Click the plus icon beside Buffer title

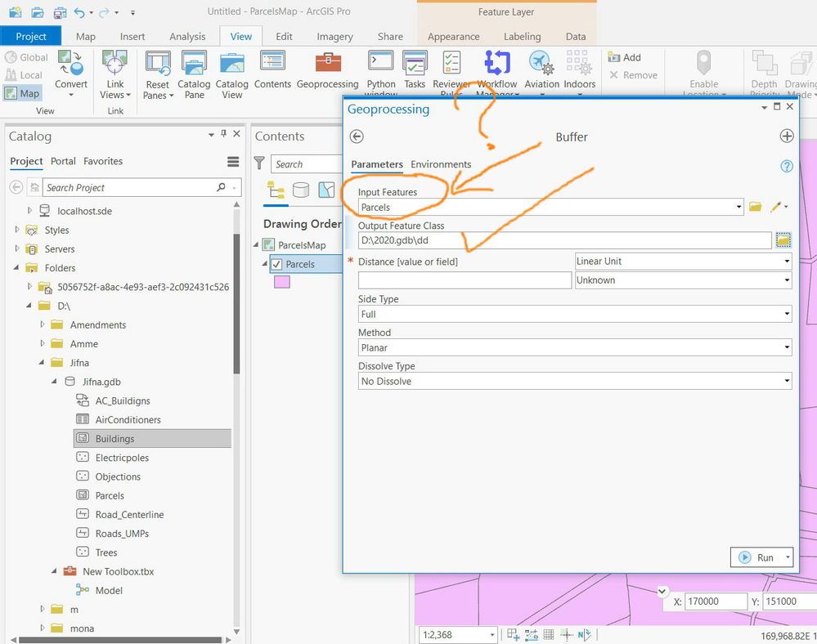786,136
